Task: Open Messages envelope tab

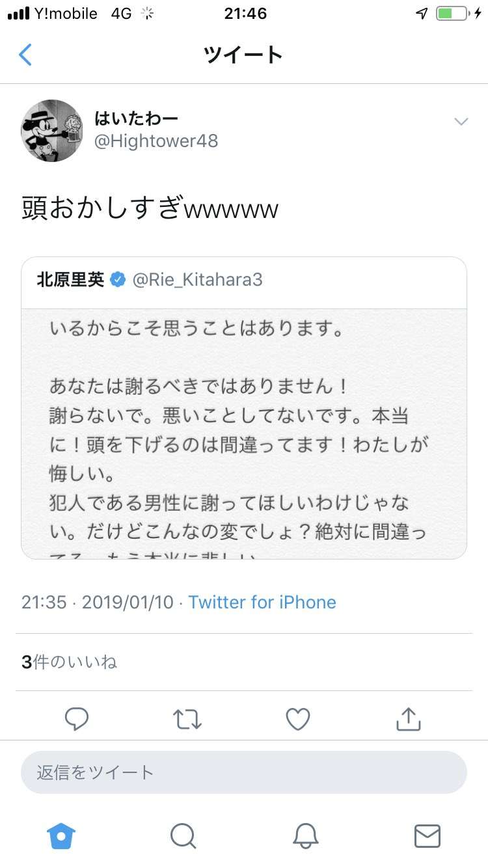Action: coord(427,836)
